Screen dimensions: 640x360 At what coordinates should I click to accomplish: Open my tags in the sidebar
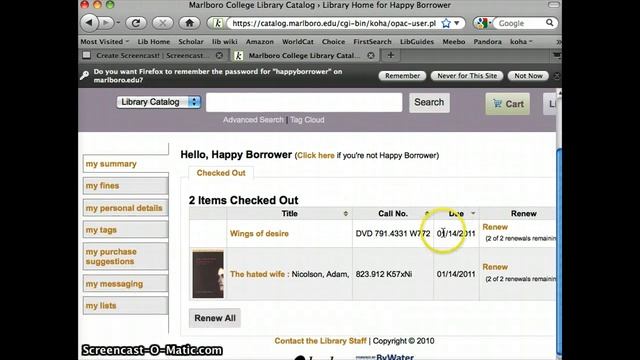coord(126,230)
